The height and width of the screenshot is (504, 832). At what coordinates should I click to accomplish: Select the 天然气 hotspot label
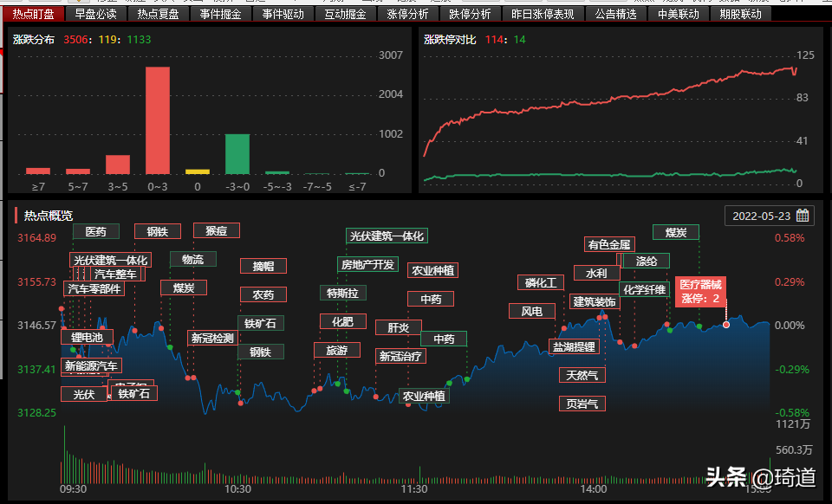click(x=582, y=375)
